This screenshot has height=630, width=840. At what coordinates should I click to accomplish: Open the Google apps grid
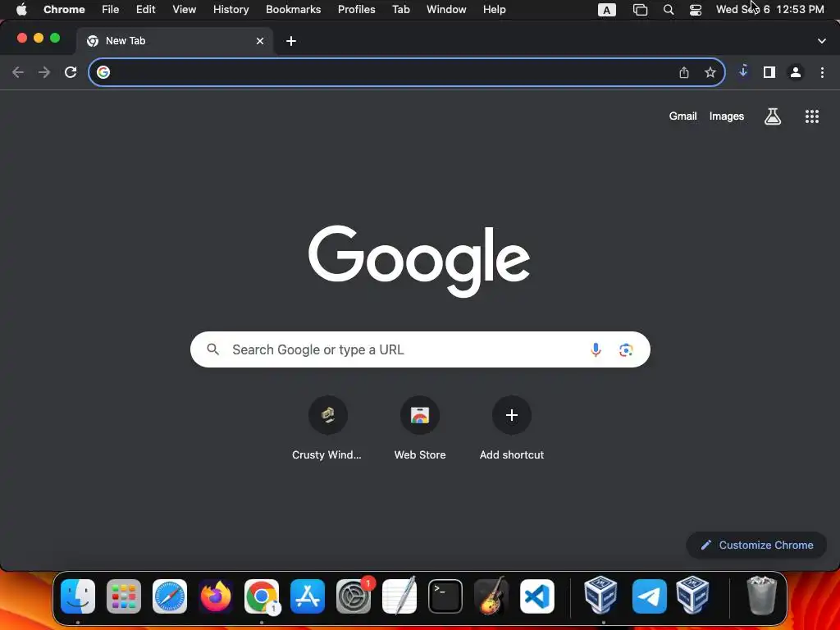[812, 116]
